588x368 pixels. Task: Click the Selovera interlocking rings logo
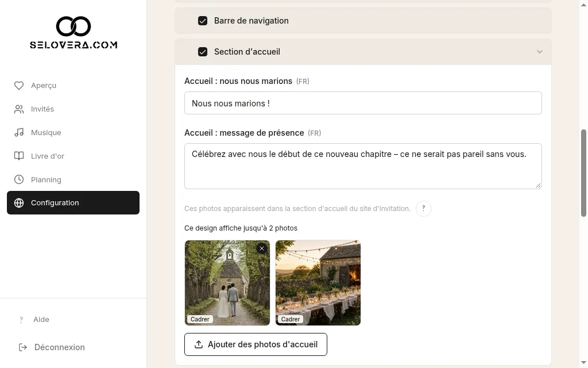(73, 26)
